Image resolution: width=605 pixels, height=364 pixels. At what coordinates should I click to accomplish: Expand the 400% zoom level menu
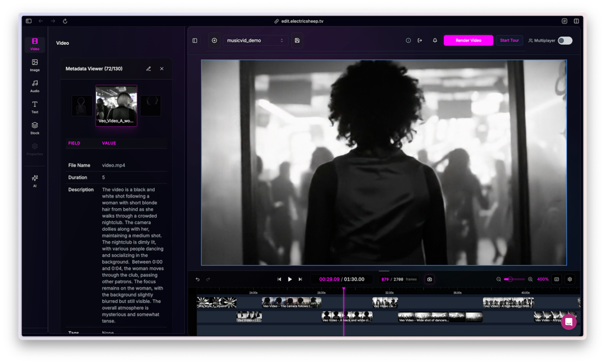(542, 279)
